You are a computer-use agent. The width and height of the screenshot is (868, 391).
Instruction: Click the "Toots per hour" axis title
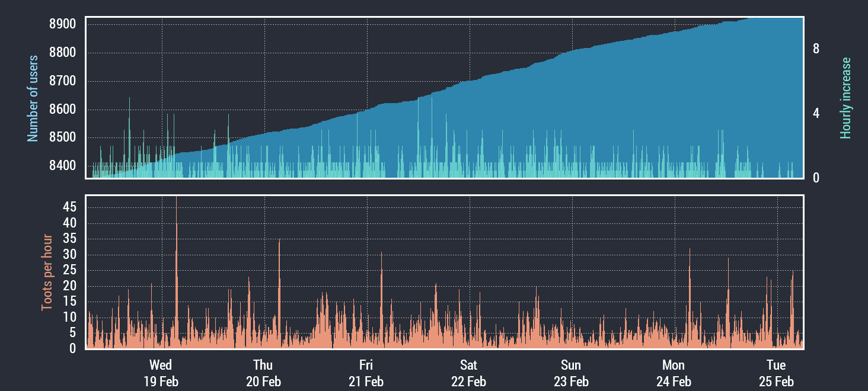47,273
